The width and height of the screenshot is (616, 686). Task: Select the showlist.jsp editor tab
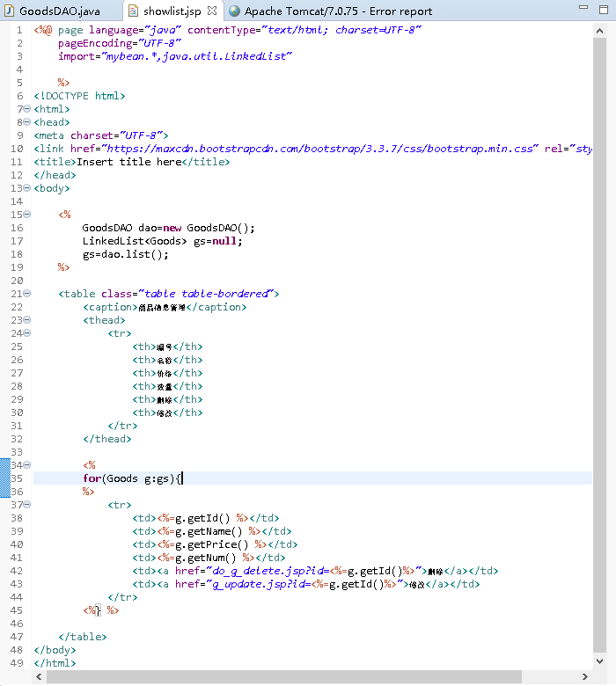pos(172,11)
